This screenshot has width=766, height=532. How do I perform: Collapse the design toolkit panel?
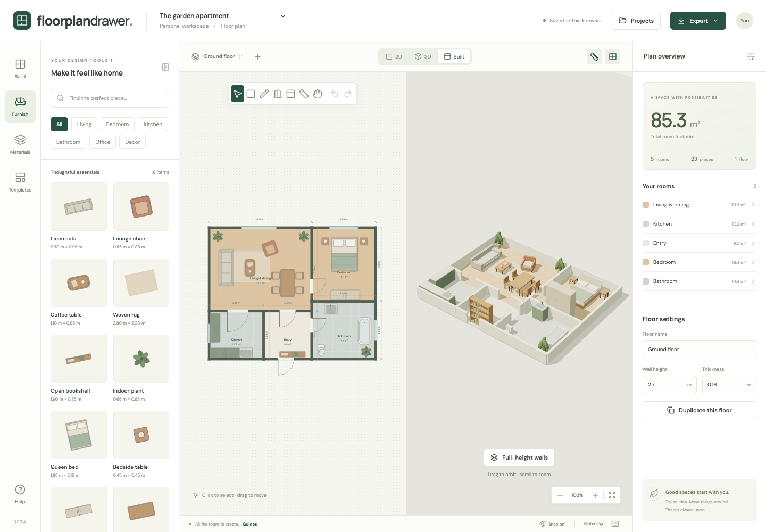coord(165,67)
